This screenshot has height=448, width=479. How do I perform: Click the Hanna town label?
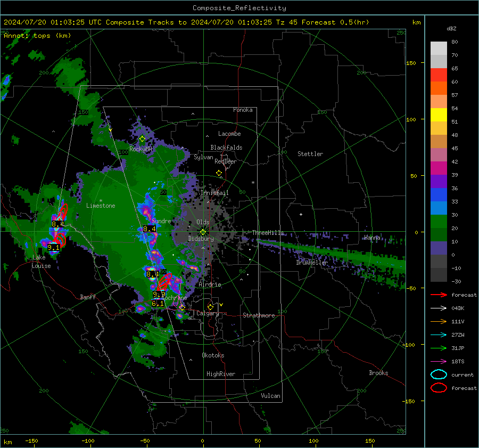tap(372, 238)
